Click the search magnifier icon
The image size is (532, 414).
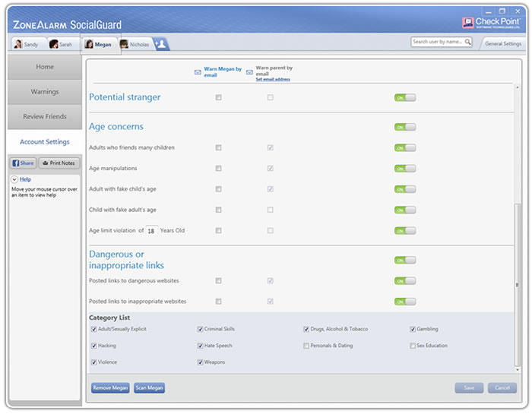point(467,42)
